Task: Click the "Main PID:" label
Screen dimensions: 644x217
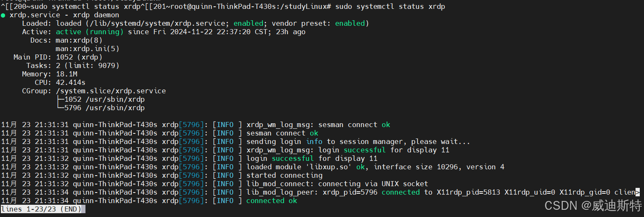Action: (x=33, y=57)
